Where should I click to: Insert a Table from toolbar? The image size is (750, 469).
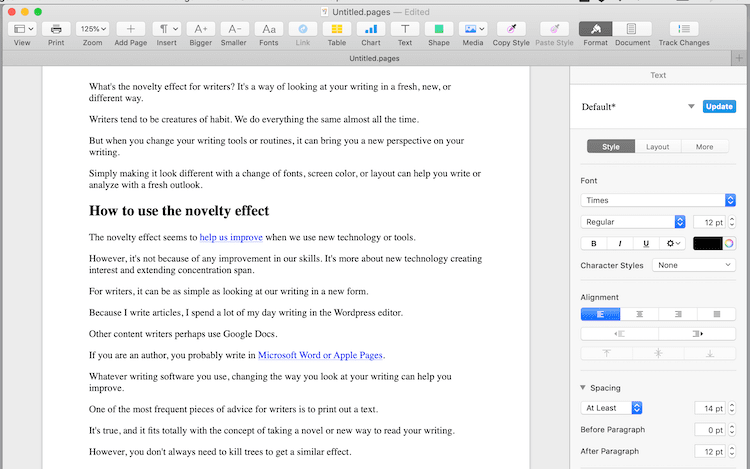click(337, 29)
